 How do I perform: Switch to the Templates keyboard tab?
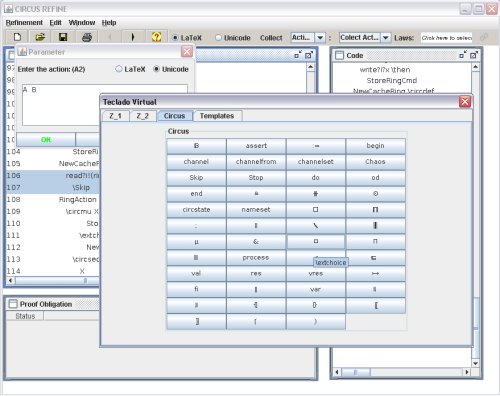pyautogui.click(x=217, y=116)
